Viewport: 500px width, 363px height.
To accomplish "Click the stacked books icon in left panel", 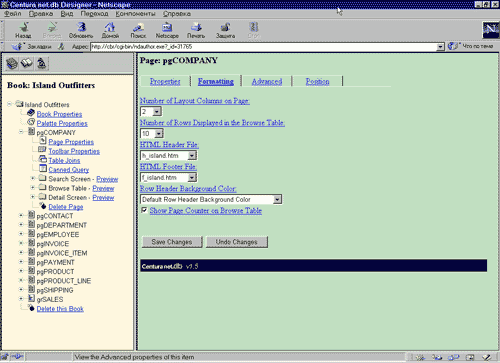I will click(x=12, y=63).
